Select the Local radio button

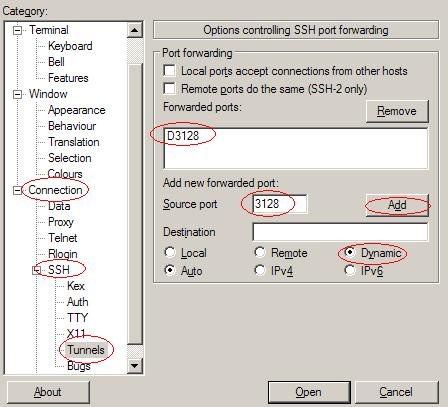pyautogui.click(x=170, y=252)
